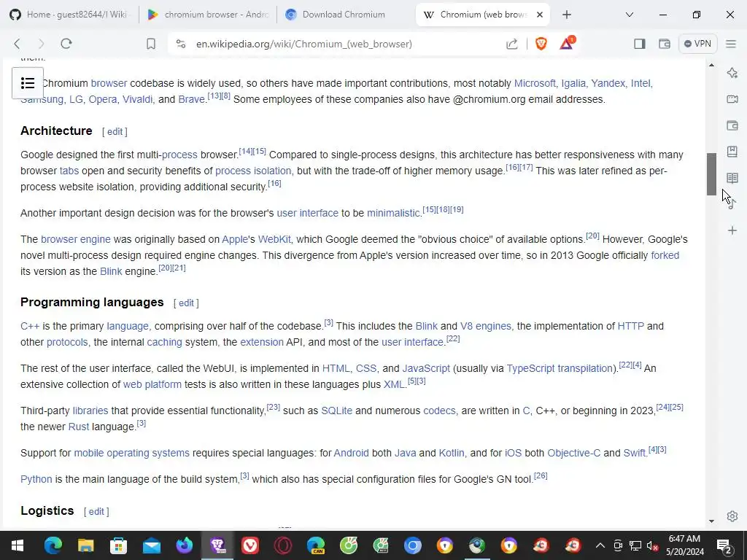Open the wallet icon in sidebar
The image size is (747, 560).
click(732, 125)
